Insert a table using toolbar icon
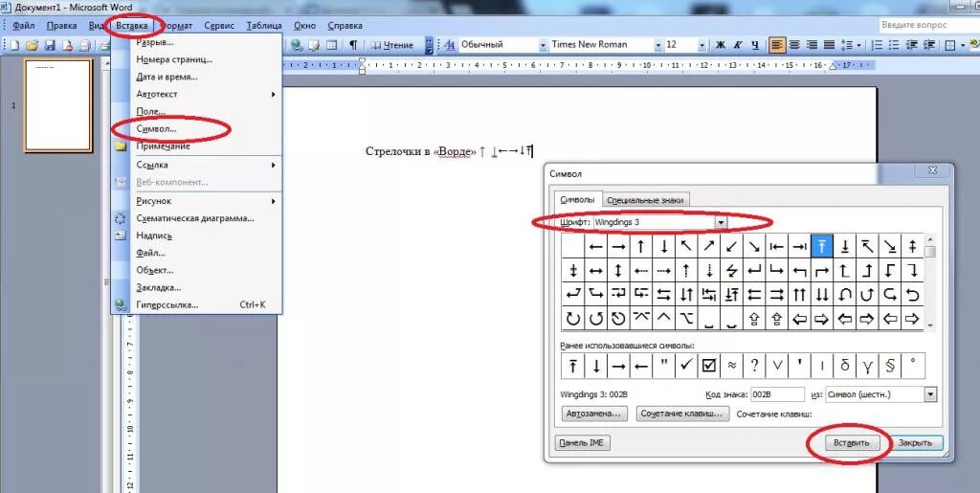The width and height of the screenshot is (980, 493). tap(332, 45)
